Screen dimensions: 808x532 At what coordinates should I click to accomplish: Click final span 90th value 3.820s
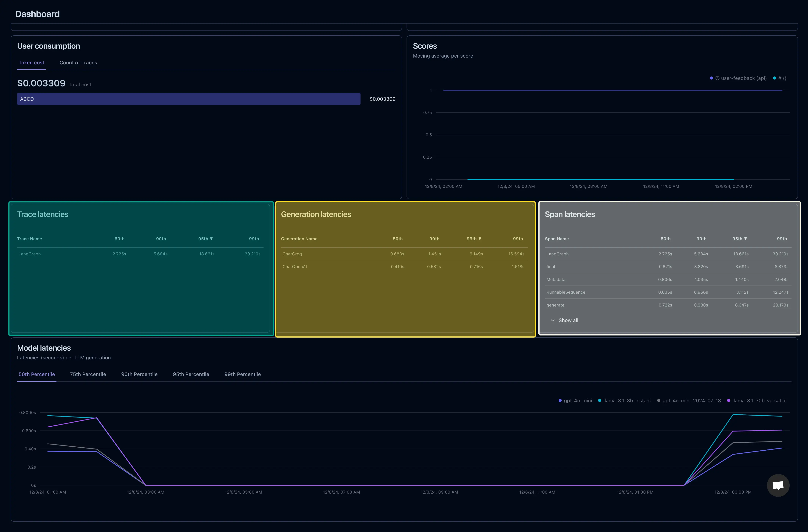click(701, 267)
